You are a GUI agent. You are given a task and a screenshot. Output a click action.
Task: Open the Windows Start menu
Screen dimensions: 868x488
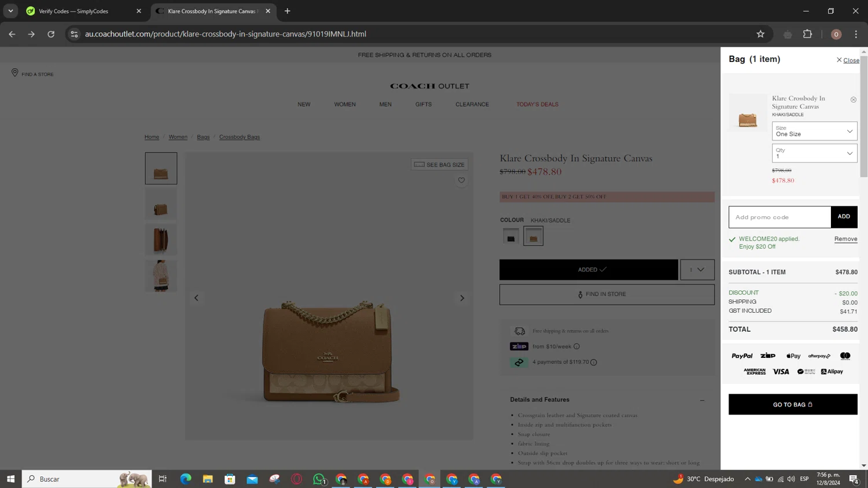pos(10,479)
